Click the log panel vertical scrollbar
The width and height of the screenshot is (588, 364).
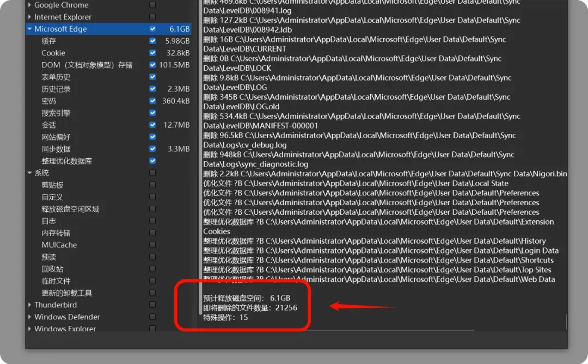coord(566,322)
